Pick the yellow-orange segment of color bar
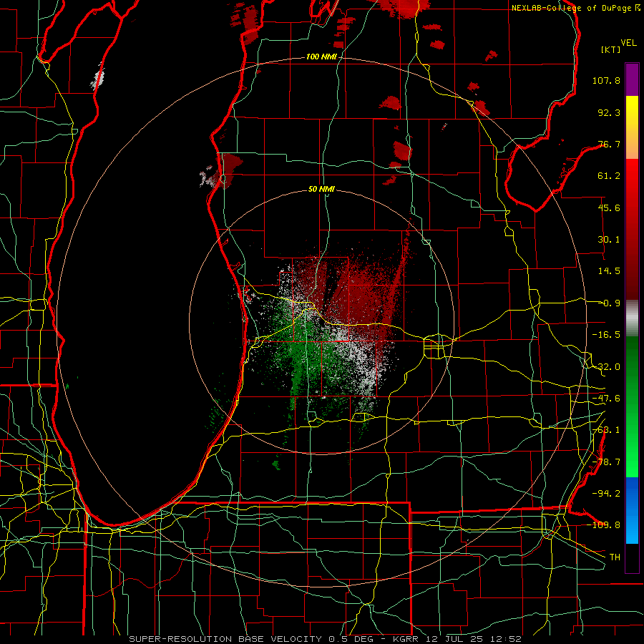The width and height of the screenshot is (644, 644). click(x=632, y=127)
